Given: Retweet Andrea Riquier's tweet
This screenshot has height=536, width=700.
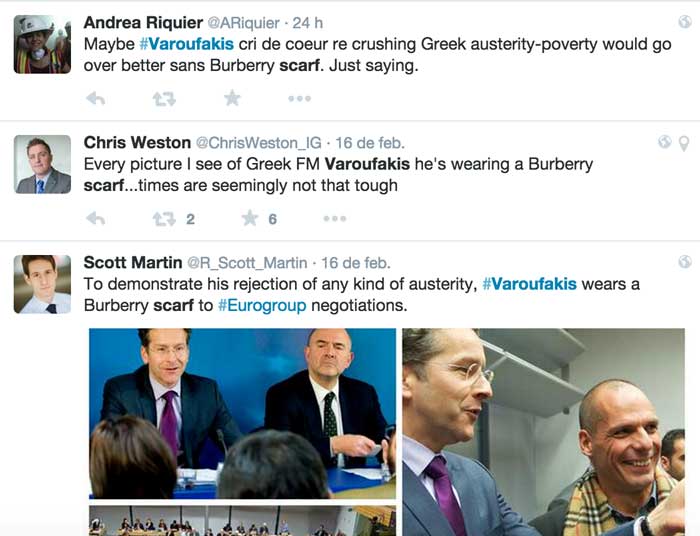Looking at the screenshot, I should tap(164, 99).
